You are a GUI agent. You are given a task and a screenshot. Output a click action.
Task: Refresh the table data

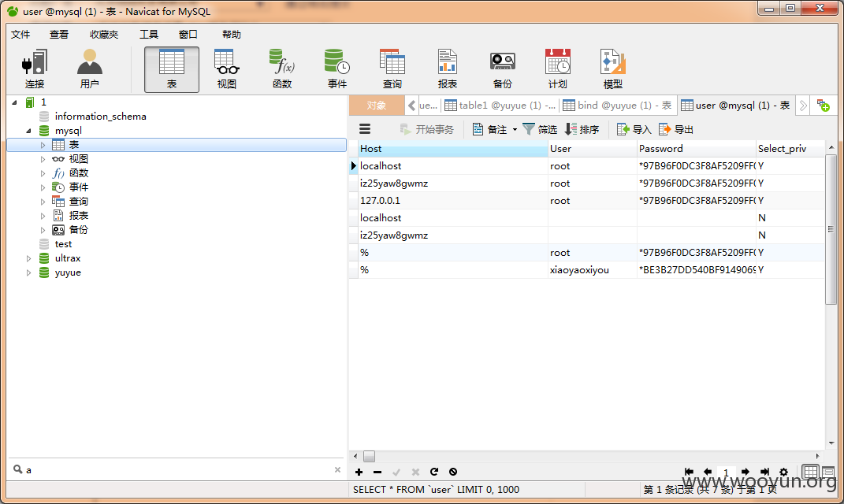434,472
